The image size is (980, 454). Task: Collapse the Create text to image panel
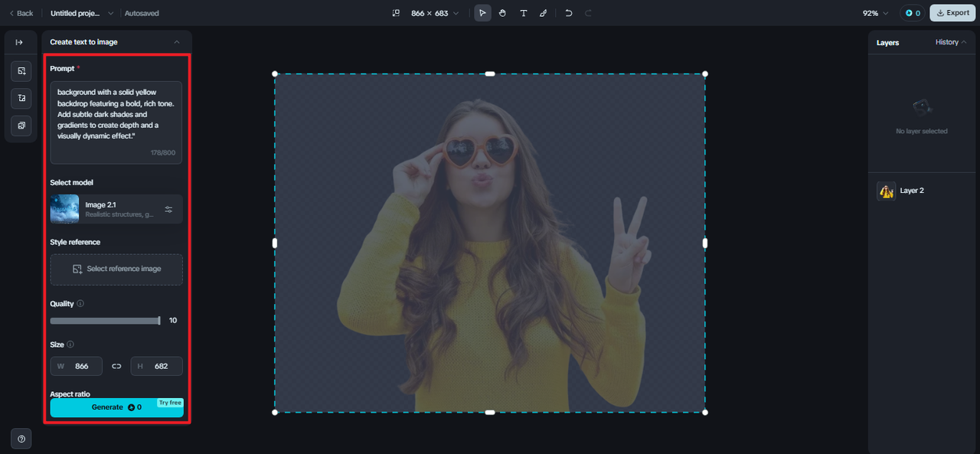pos(177,42)
